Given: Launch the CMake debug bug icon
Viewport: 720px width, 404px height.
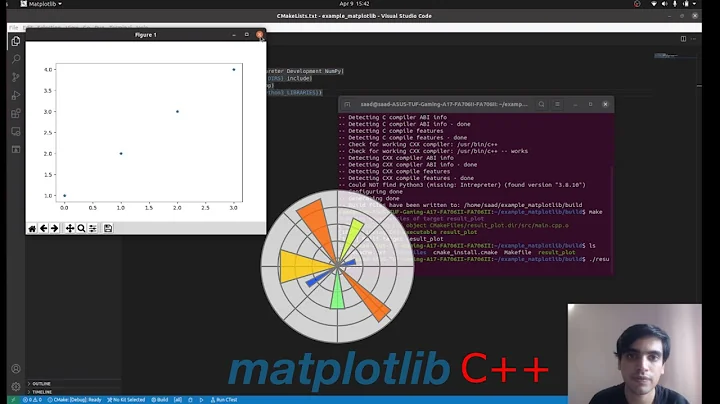Looking at the screenshot, I should click(x=191, y=400).
